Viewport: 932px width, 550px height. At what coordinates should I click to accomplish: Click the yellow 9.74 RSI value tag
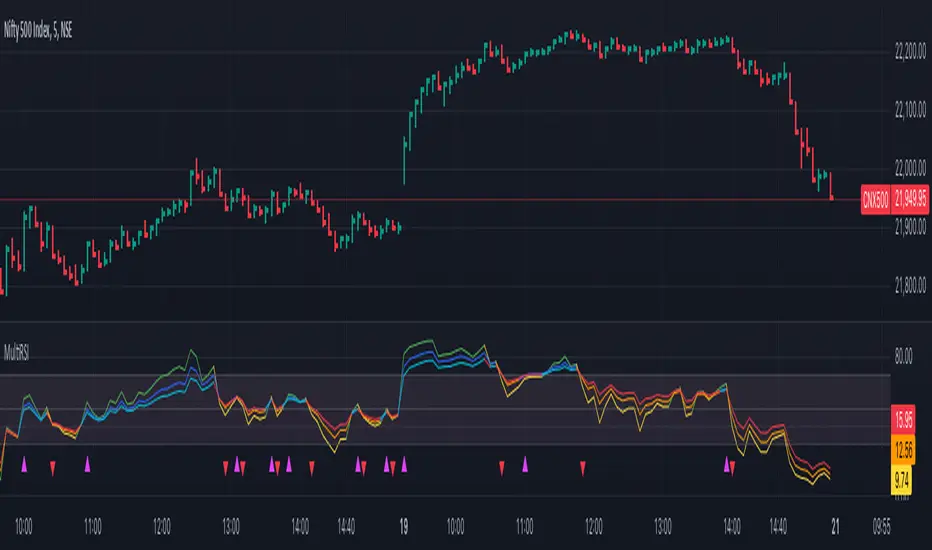point(901,480)
